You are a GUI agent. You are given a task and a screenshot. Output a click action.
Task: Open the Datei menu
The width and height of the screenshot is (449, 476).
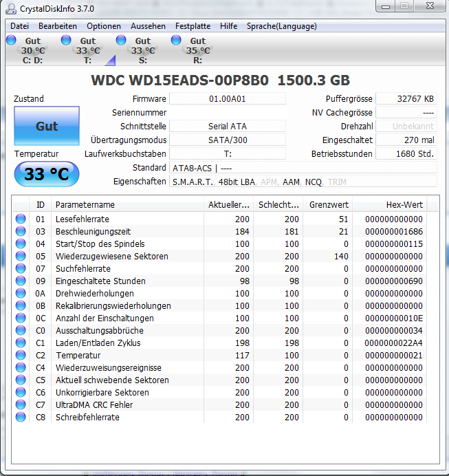click(x=19, y=26)
